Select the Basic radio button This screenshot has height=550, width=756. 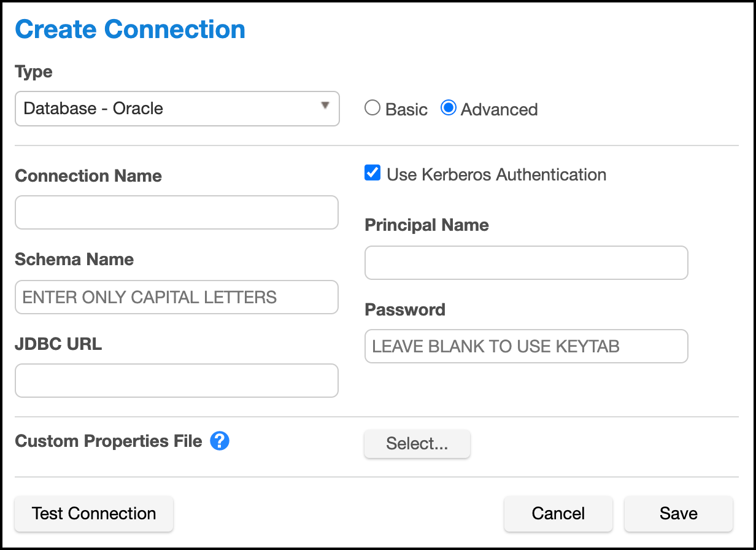[x=372, y=109]
